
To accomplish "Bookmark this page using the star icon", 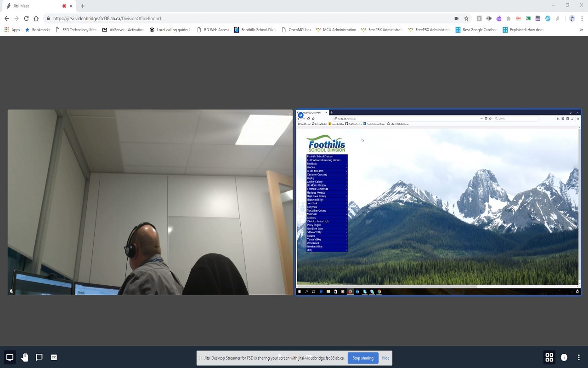I will click(x=466, y=18).
